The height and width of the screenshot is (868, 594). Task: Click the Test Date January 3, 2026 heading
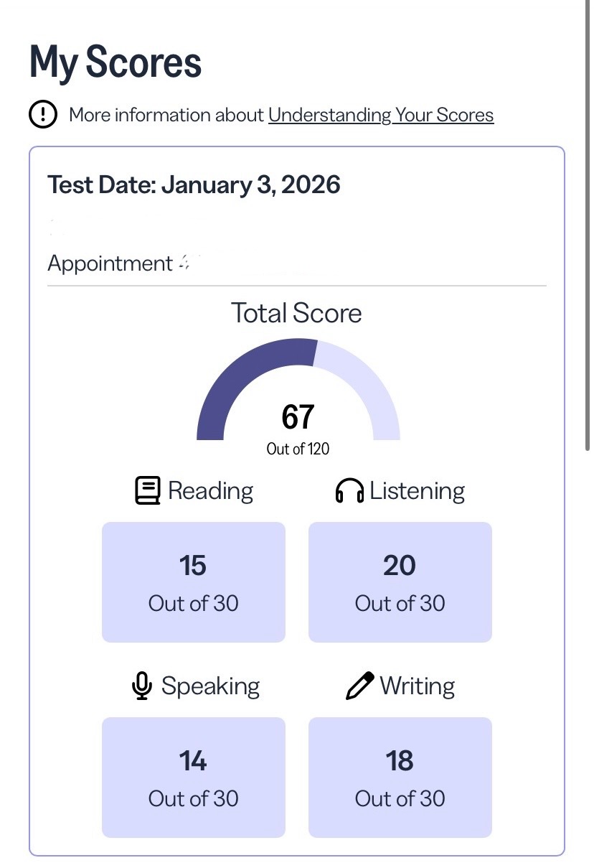[194, 185]
